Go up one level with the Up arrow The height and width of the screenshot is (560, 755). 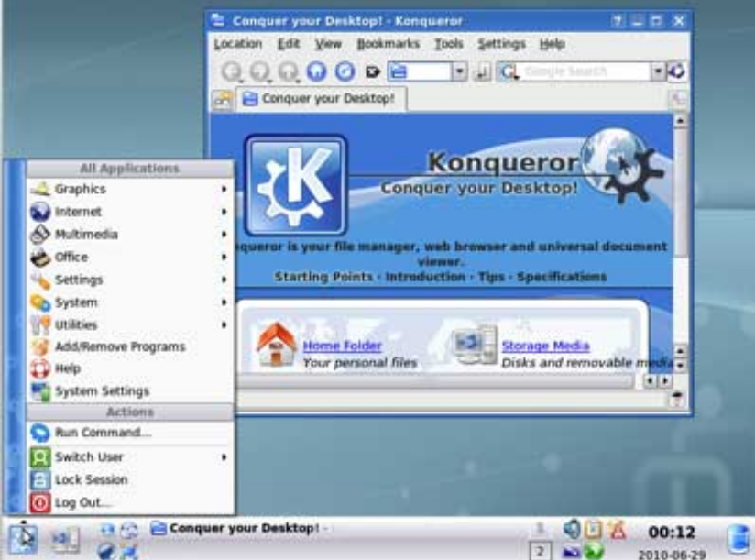pyautogui.click(x=289, y=71)
